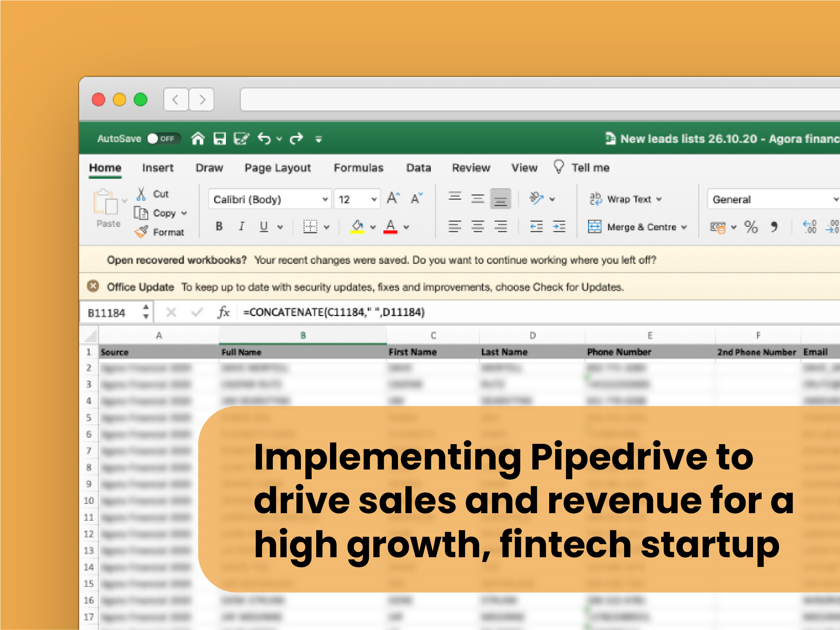
Task: Click the Tell me search box
Action: (x=582, y=167)
